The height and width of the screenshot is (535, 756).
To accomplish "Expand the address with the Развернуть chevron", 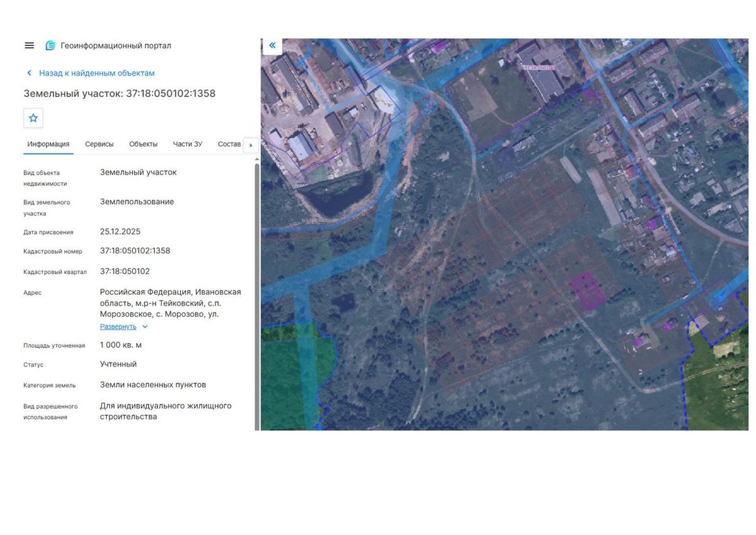I will click(145, 327).
